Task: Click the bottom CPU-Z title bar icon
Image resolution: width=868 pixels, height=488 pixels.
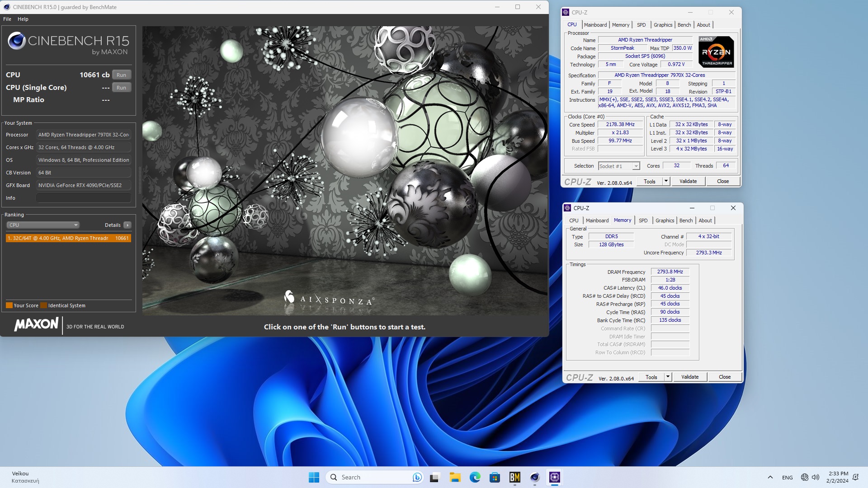Action: pos(568,208)
